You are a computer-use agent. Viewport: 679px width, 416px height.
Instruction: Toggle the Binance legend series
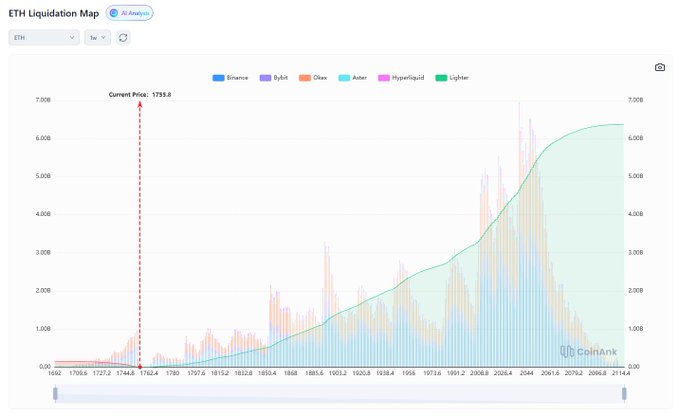tap(230, 77)
